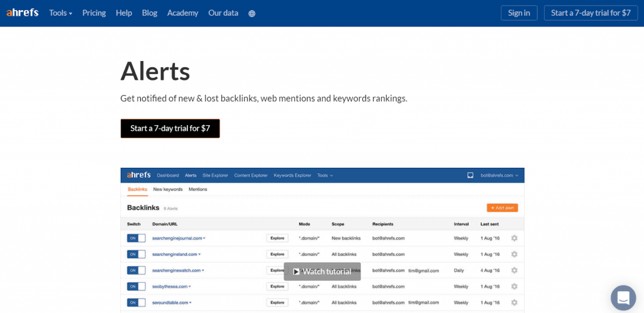Open settings gear for searchenginewatch.com row
Viewport: 644px width, 313px height.
[514, 270]
